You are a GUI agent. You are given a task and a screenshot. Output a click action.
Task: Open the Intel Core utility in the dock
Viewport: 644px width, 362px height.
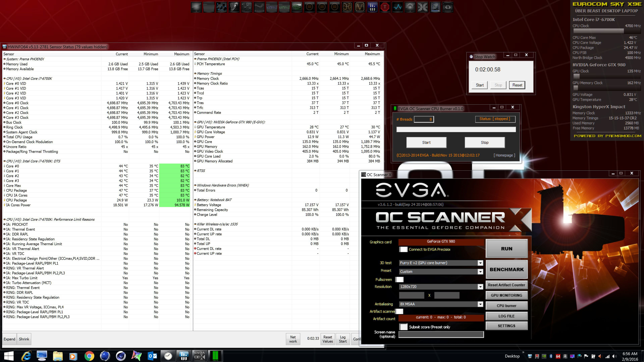click(x=435, y=7)
